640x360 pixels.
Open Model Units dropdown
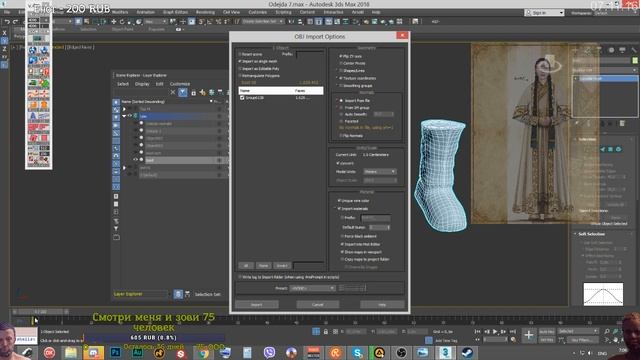(x=380, y=171)
